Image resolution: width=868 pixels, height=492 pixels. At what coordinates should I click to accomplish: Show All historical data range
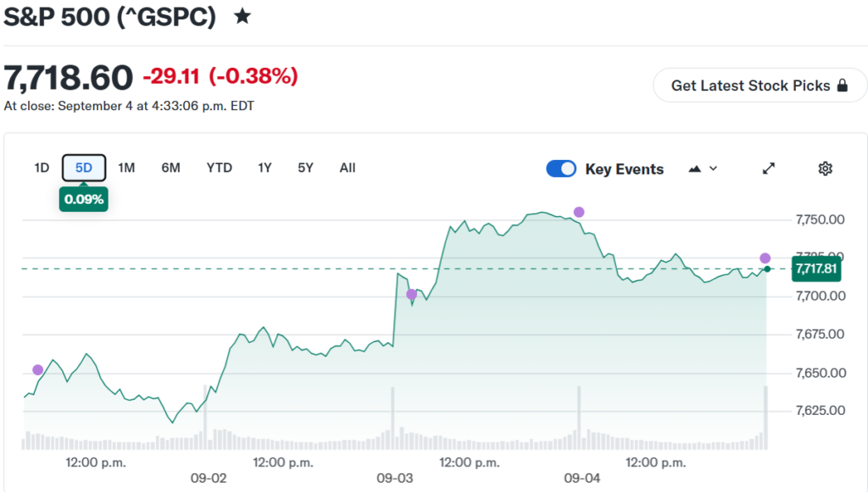[348, 168]
